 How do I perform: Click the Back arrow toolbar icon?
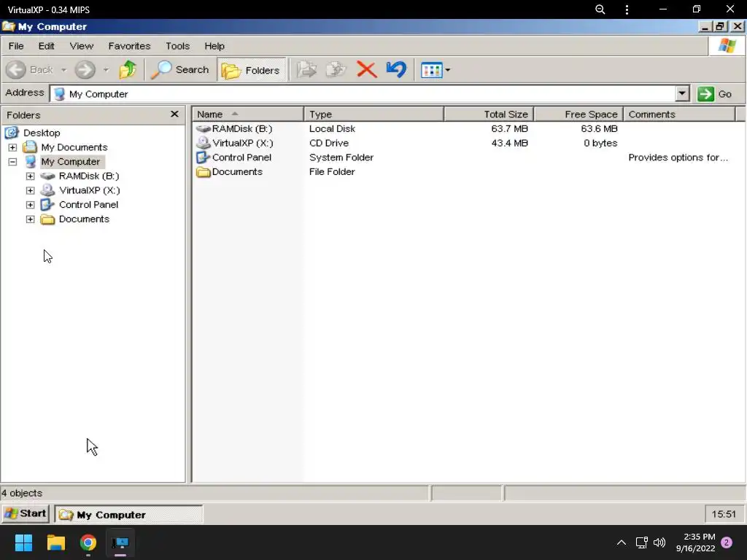pos(16,70)
